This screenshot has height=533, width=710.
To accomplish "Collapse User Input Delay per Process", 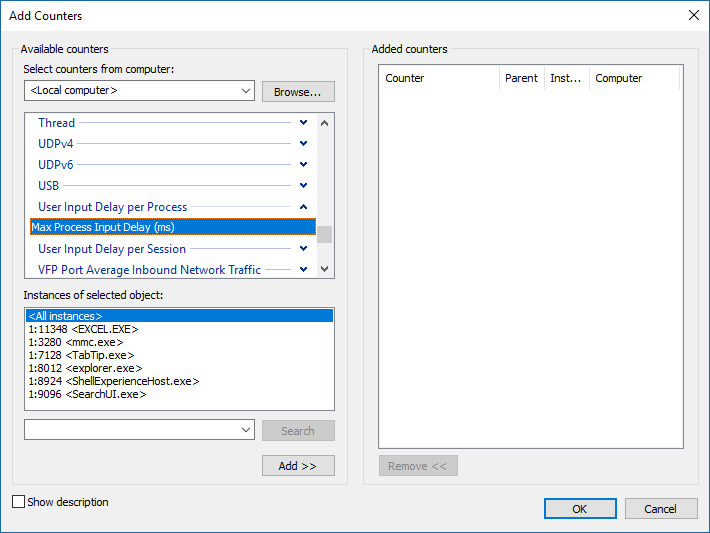I will click(303, 207).
